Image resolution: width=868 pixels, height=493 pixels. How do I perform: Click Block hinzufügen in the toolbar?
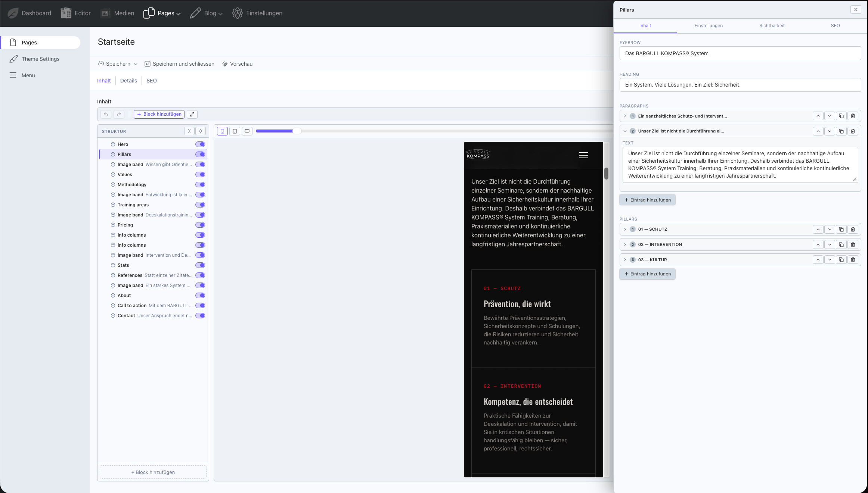click(x=159, y=114)
